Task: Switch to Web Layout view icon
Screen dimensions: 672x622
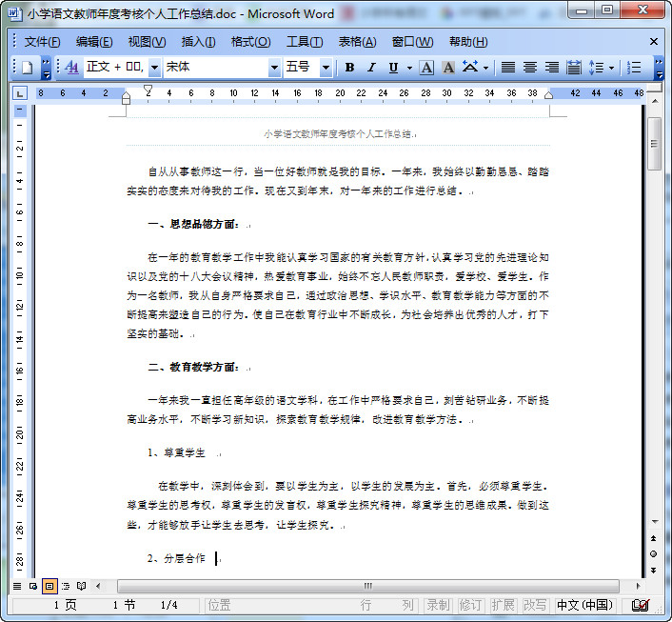Action: (x=33, y=586)
